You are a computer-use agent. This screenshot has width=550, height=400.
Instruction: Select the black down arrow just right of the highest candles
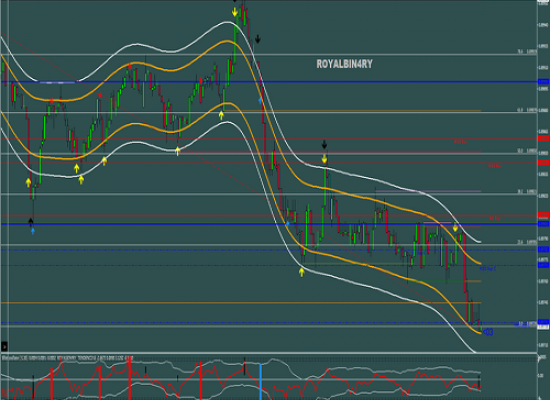(x=258, y=39)
